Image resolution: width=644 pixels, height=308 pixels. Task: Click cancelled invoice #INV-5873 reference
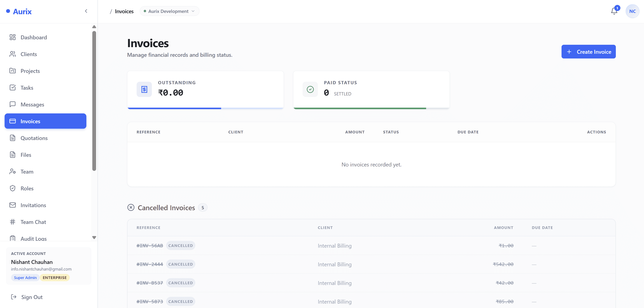pyautogui.click(x=150, y=302)
